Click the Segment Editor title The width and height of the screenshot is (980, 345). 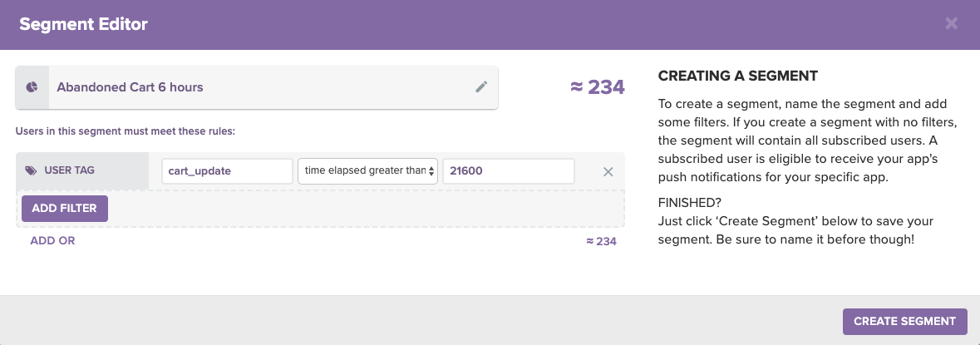pos(84,24)
